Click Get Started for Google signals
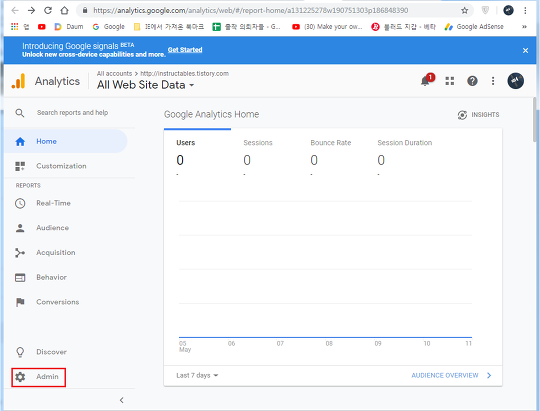 coord(185,50)
